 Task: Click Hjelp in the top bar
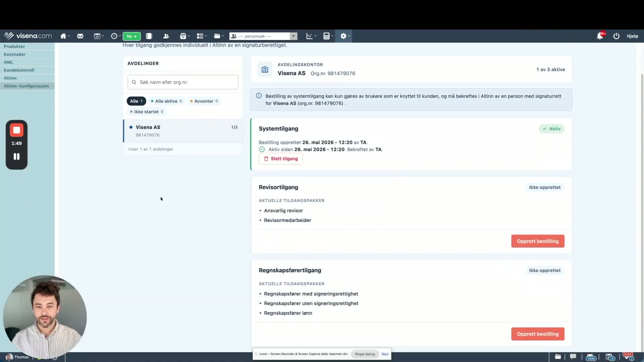pos(633,36)
